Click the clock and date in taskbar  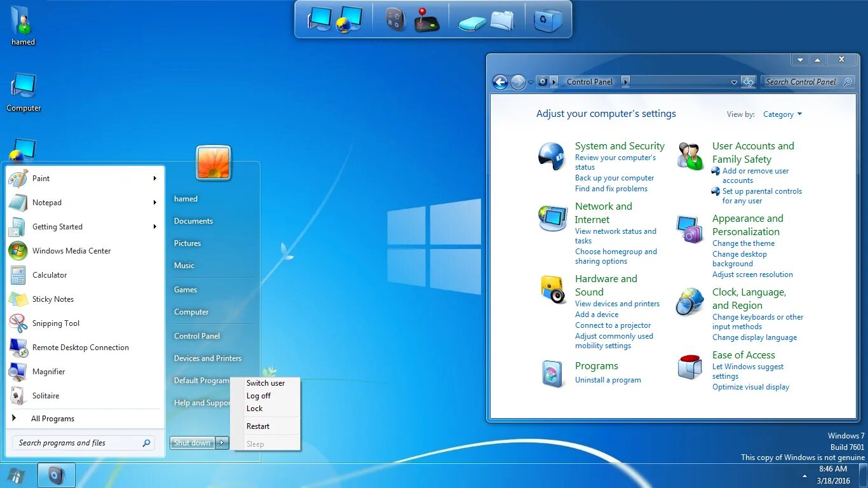click(x=833, y=475)
